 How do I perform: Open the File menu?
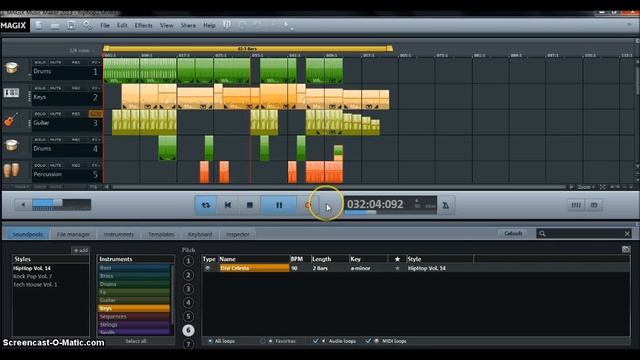[x=105, y=25]
